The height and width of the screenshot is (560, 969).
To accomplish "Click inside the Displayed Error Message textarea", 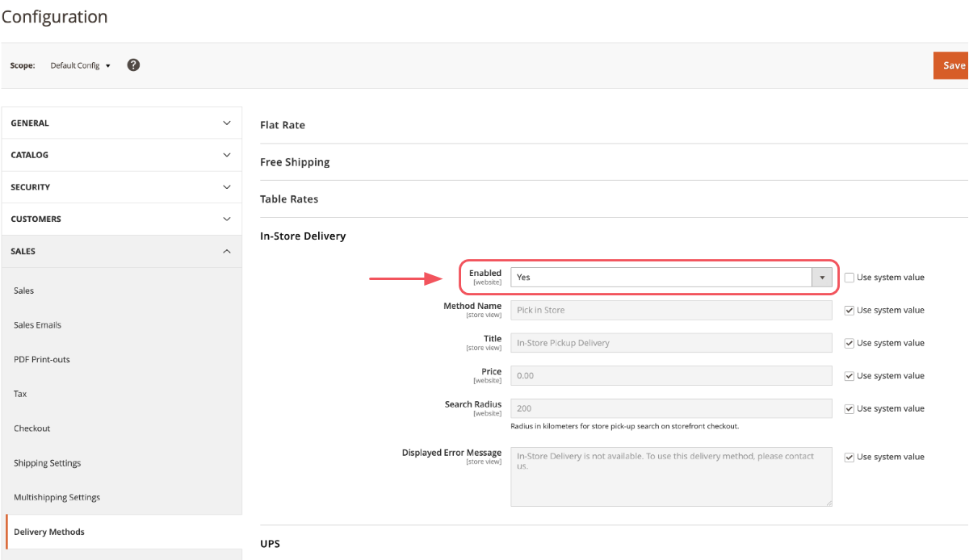I will pyautogui.click(x=670, y=476).
